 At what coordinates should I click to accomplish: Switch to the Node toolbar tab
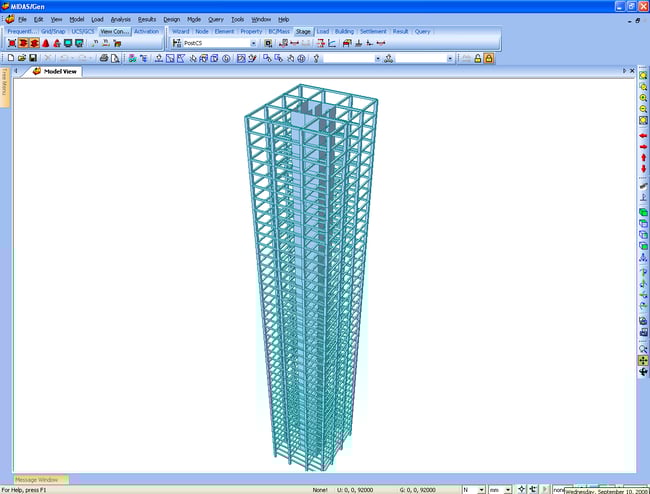202,31
